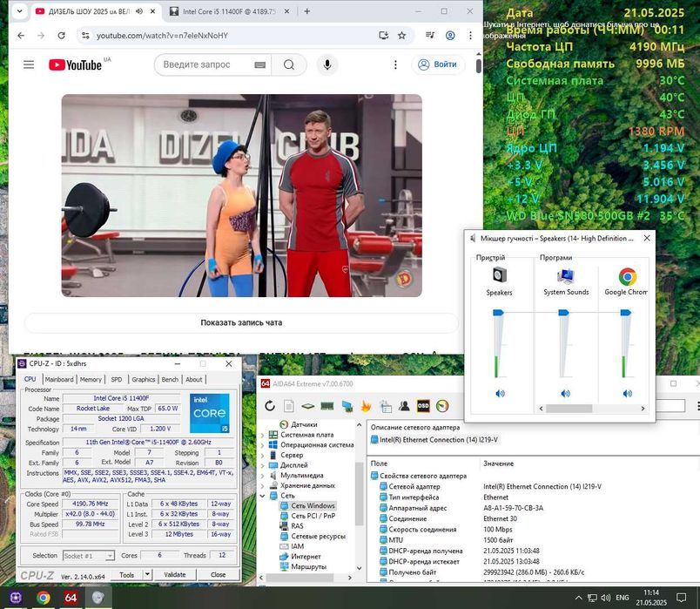The image size is (700, 609).
Task: Click the AIDA64 refresh toolbar icon
Action: point(270,406)
